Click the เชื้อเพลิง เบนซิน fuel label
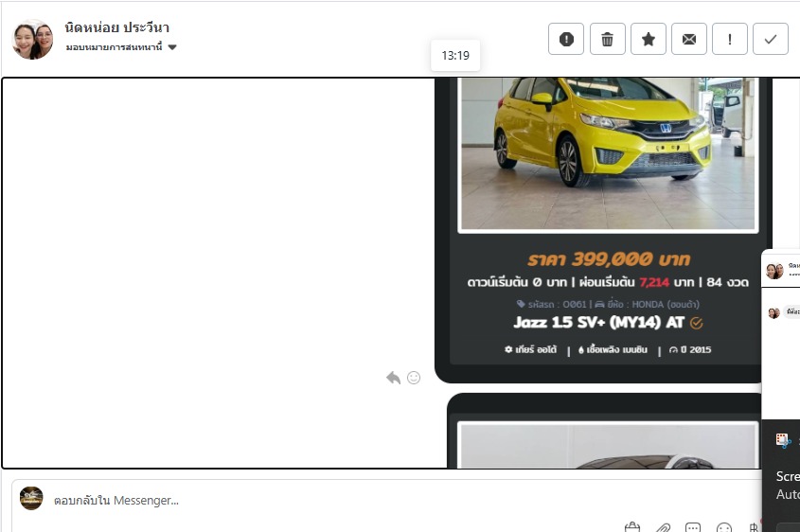 613,349
